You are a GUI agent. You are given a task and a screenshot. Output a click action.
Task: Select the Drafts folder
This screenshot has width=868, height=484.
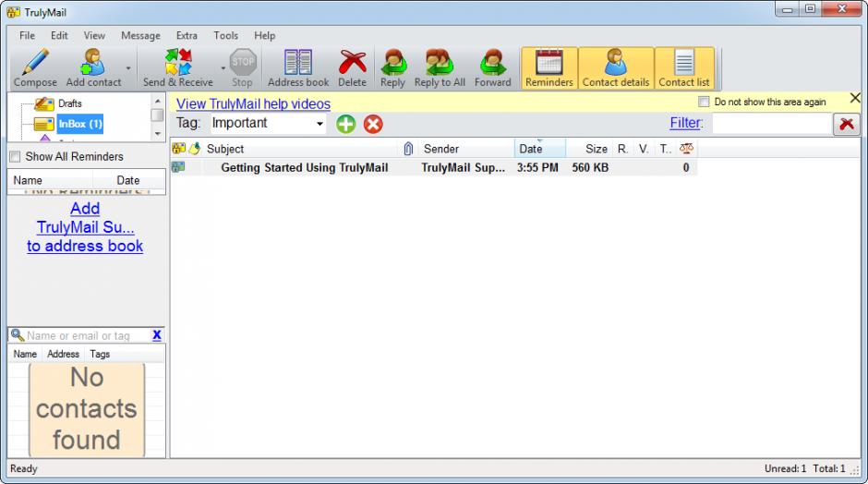[70, 103]
